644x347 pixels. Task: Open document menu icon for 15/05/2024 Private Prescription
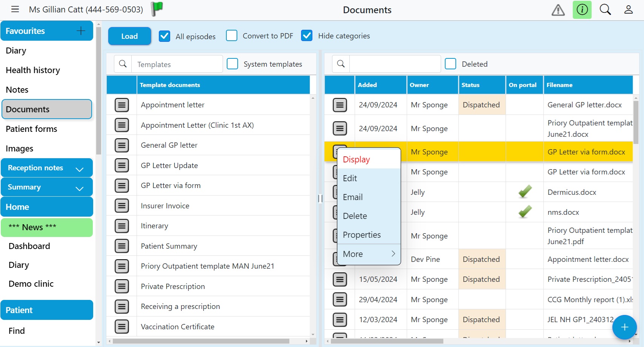click(x=340, y=279)
